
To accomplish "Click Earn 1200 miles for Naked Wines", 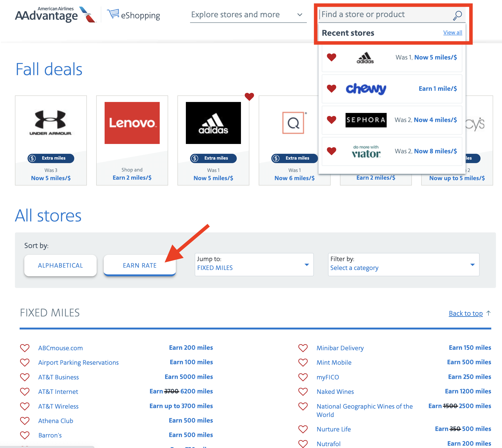I will tap(468, 391).
